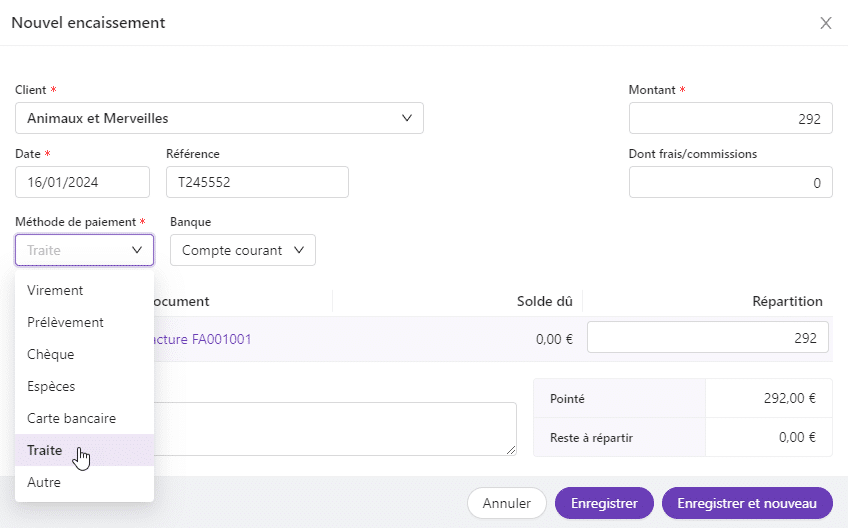Focus the Référence field T245552
The height and width of the screenshot is (528, 848).
256,182
